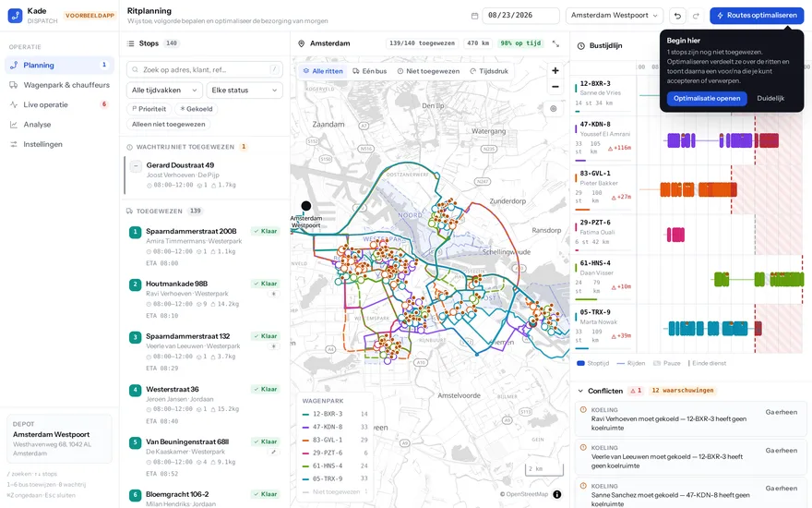Image resolution: width=812 pixels, height=508 pixels.
Task: Click the Amsterdam map pin icon
Action: pos(301,43)
